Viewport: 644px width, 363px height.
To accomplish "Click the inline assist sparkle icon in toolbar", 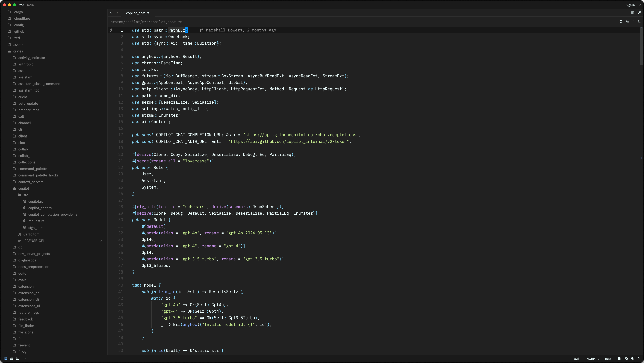I will click(x=627, y=22).
